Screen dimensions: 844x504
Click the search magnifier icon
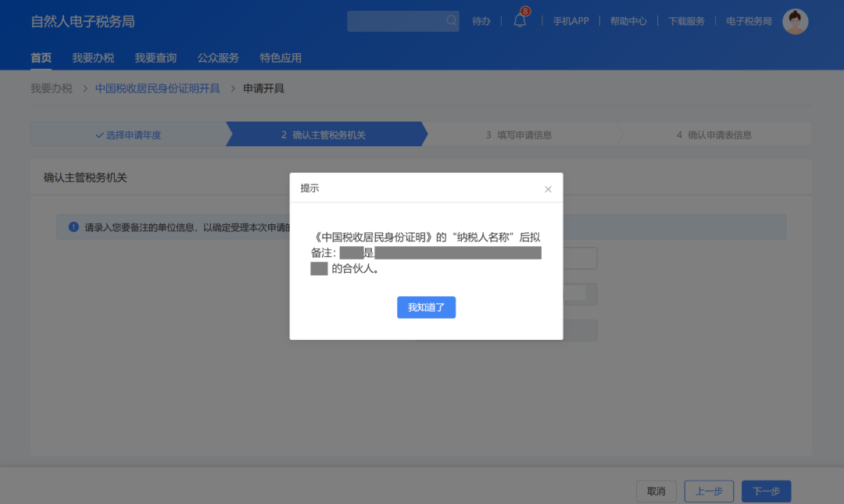(452, 21)
